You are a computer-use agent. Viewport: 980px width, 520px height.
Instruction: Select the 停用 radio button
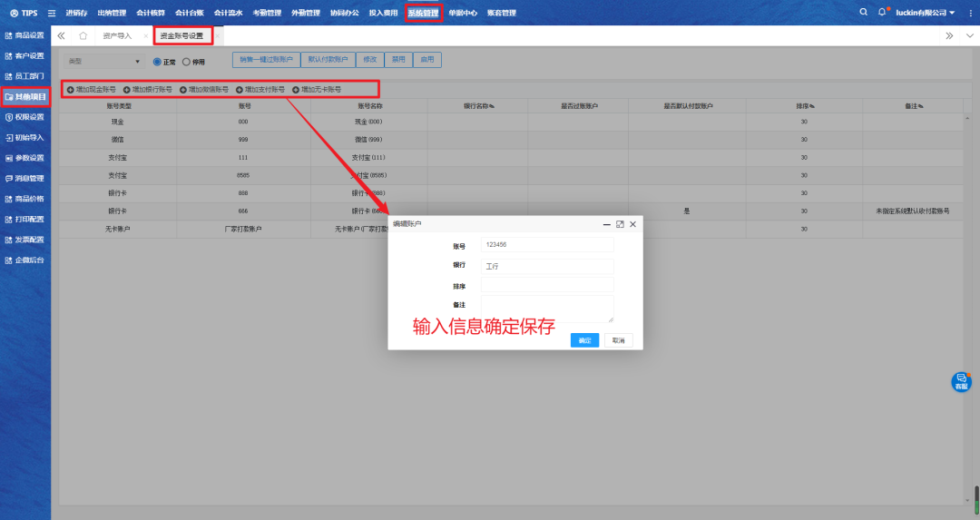click(186, 62)
